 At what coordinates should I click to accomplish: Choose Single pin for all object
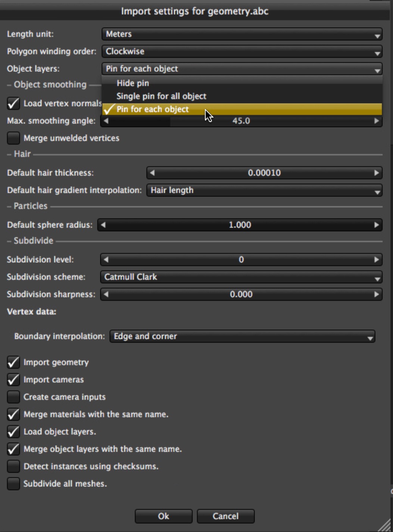click(242, 96)
